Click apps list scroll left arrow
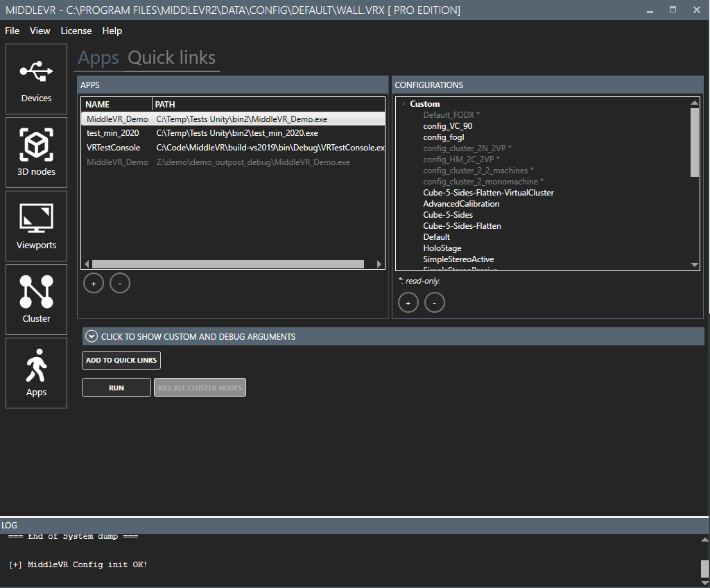 coord(87,264)
